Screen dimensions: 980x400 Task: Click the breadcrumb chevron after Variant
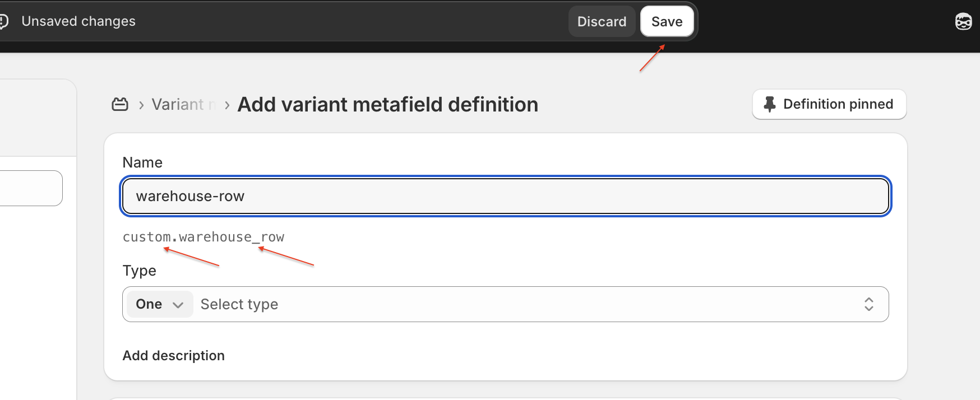pos(227,105)
